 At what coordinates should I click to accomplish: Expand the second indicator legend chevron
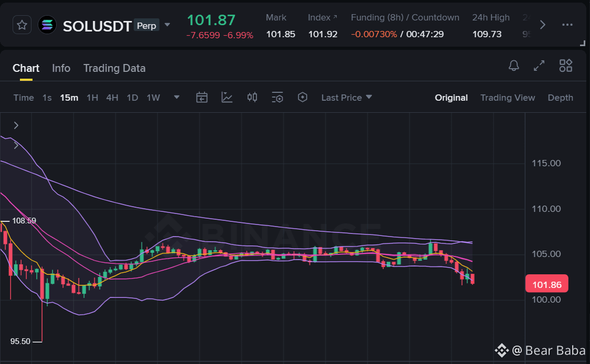16,146
